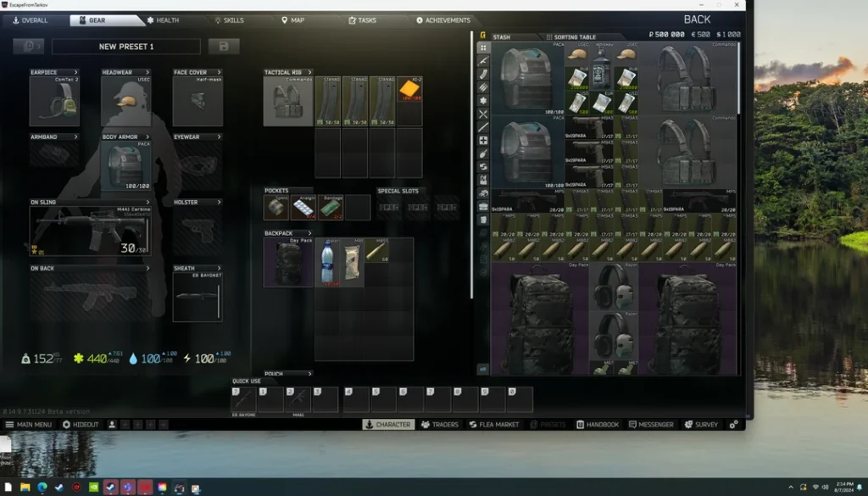Filter stash by magazines icon
Screen dimensions: 868x496
[482, 74]
